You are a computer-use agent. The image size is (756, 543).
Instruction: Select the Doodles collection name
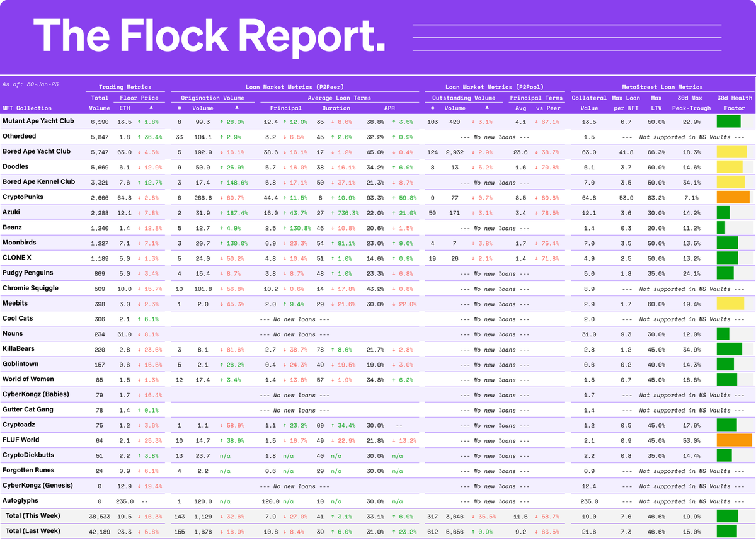pyautogui.click(x=16, y=166)
